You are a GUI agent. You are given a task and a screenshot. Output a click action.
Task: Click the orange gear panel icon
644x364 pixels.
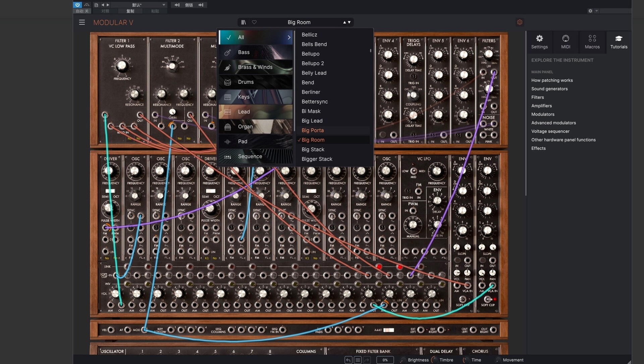(520, 22)
